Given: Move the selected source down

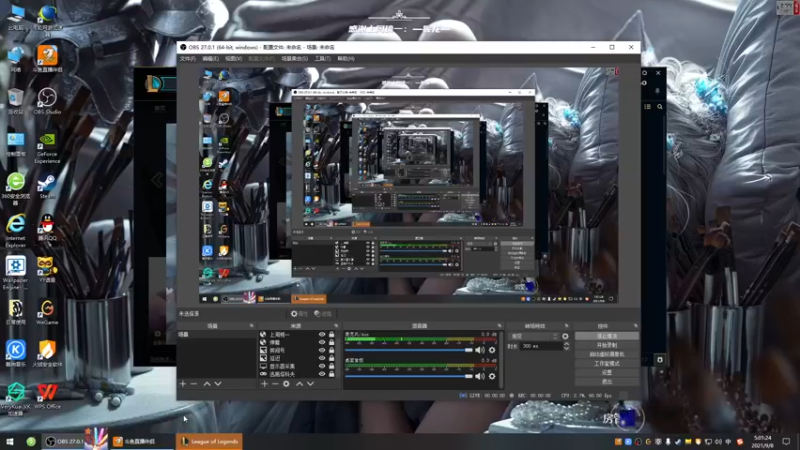Looking at the screenshot, I should [x=310, y=384].
